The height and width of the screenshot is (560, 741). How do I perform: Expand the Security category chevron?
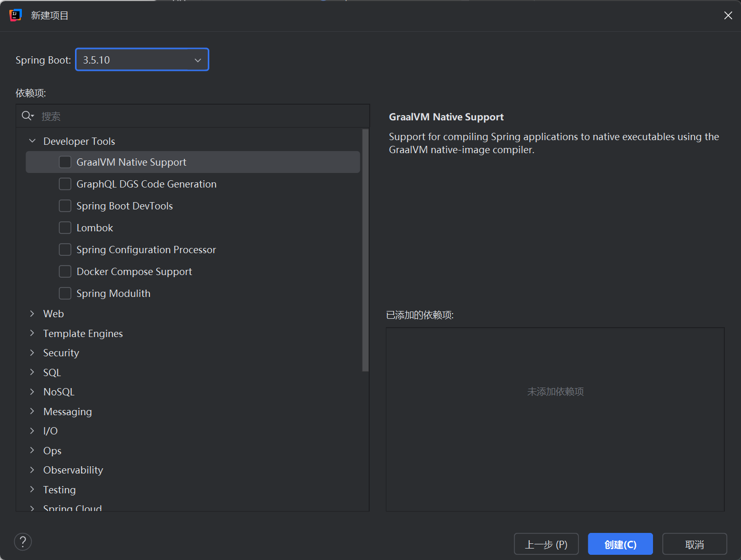click(32, 353)
